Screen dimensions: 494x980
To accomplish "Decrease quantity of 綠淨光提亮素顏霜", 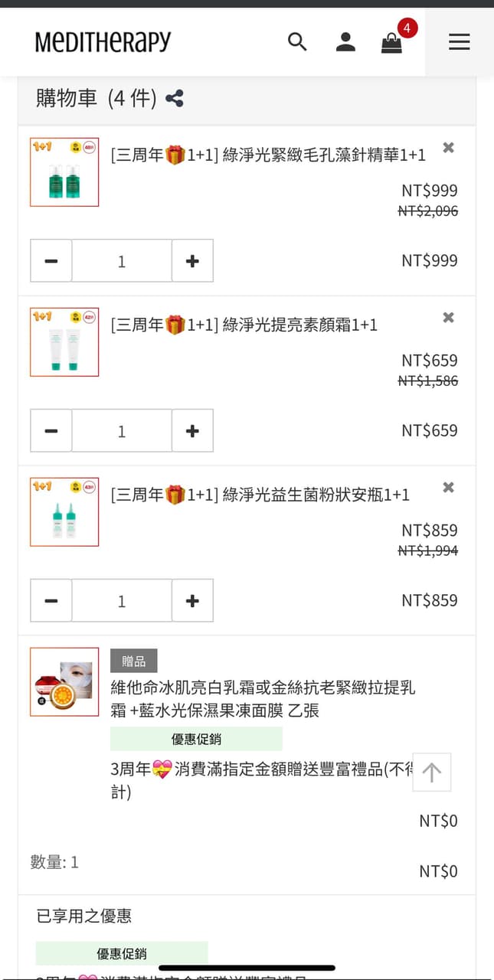I will point(51,431).
